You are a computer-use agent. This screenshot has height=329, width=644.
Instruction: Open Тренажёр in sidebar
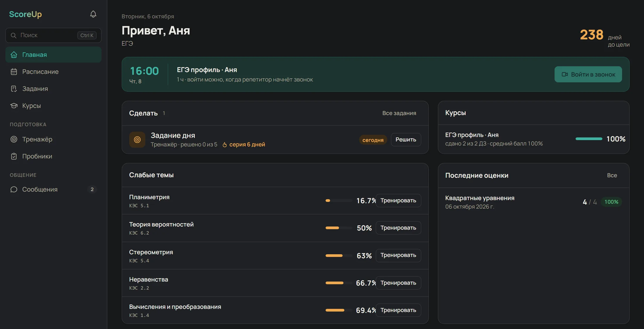click(54, 139)
